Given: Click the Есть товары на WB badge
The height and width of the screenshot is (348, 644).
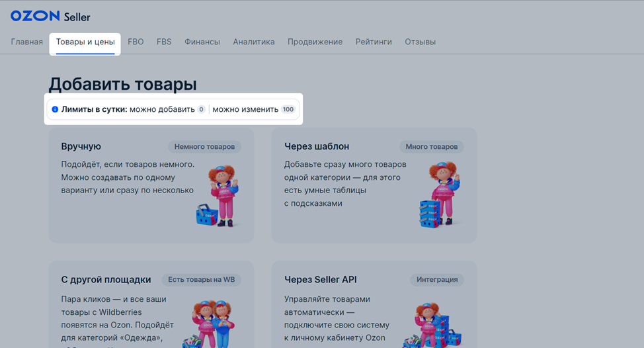Looking at the screenshot, I should [201, 280].
